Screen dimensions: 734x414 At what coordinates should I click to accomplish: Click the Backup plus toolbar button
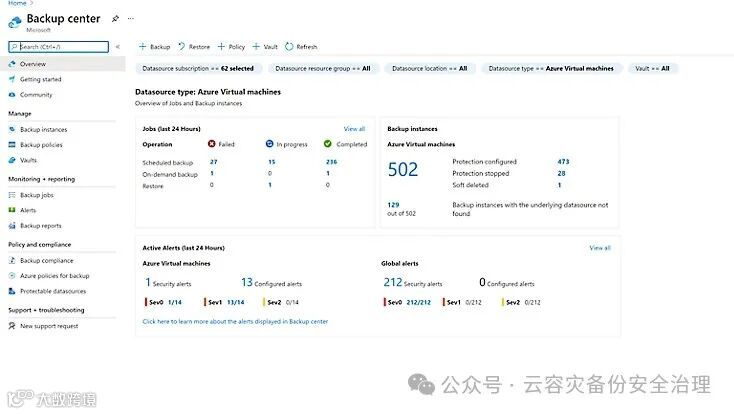pyautogui.click(x=154, y=47)
